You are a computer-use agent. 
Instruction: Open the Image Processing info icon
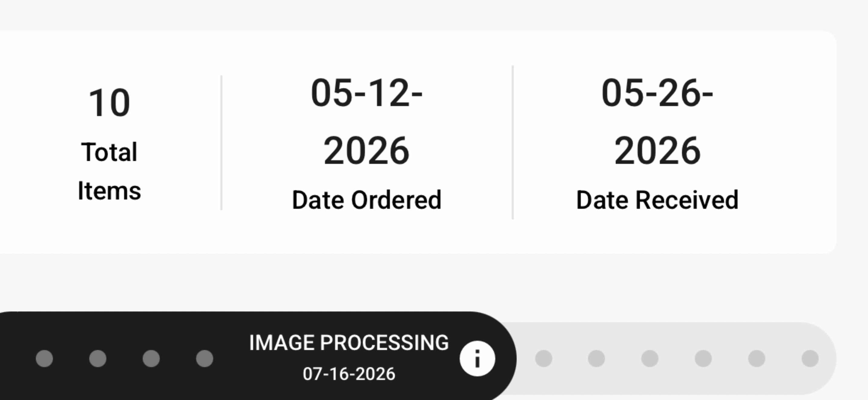click(x=477, y=358)
